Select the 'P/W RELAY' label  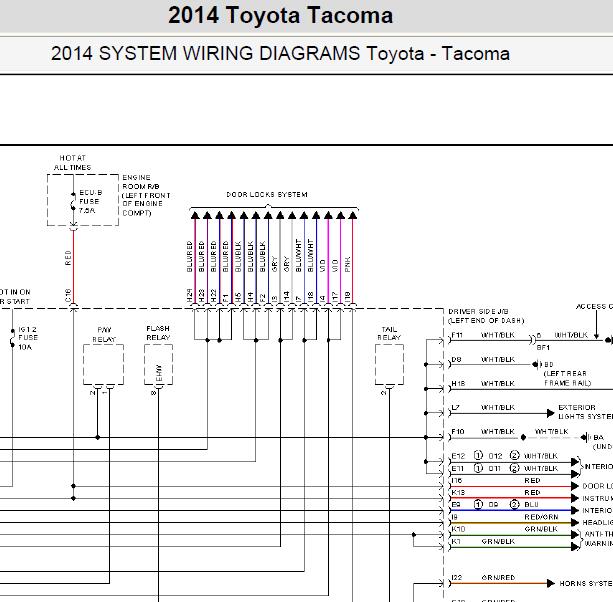point(104,335)
